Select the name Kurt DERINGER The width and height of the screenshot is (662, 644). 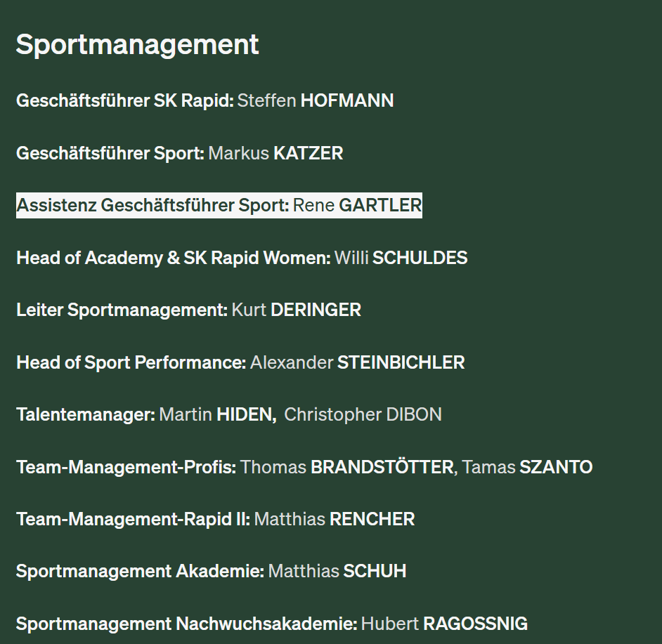(x=296, y=310)
